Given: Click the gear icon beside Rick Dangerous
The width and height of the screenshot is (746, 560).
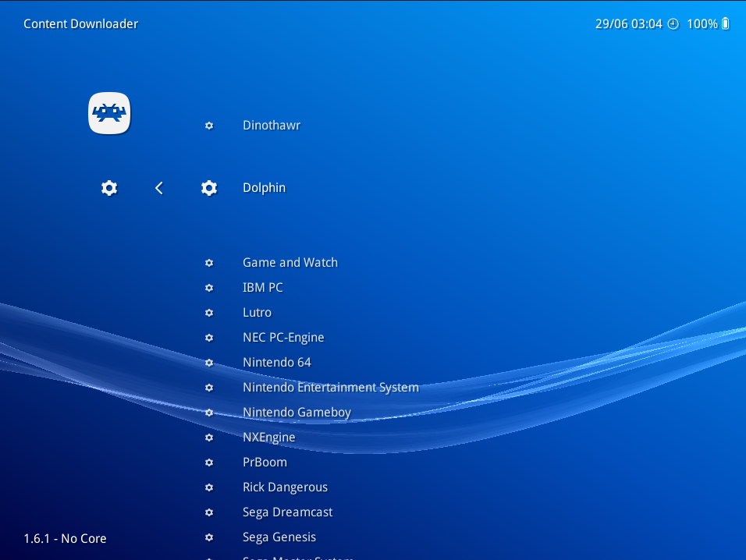Looking at the screenshot, I should click(209, 487).
